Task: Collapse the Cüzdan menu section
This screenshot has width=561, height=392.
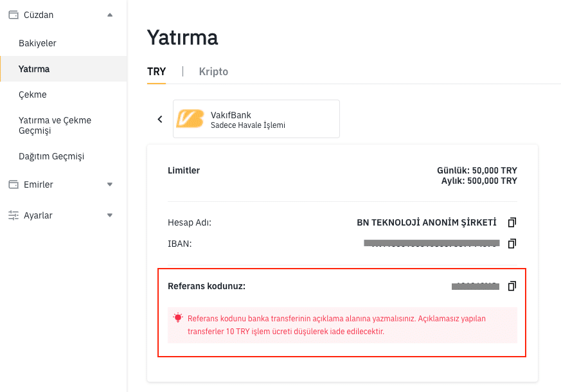Action: (x=110, y=15)
